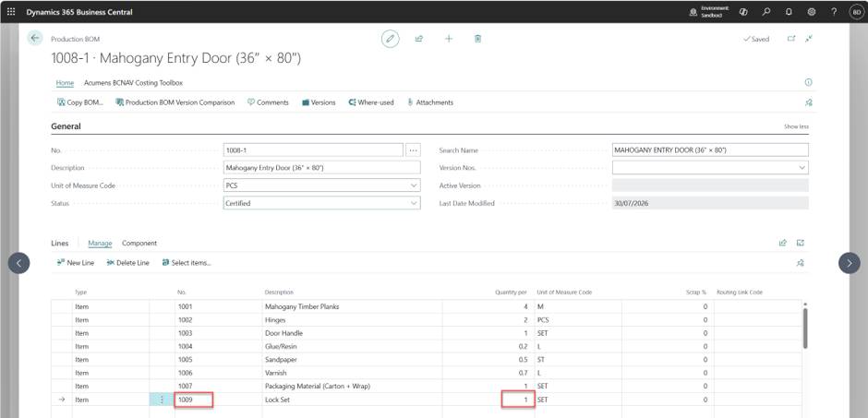Image resolution: width=868 pixels, height=418 pixels.
Task: Select the Packaging Material (Carton + Wrap) cell
Action: (x=352, y=386)
